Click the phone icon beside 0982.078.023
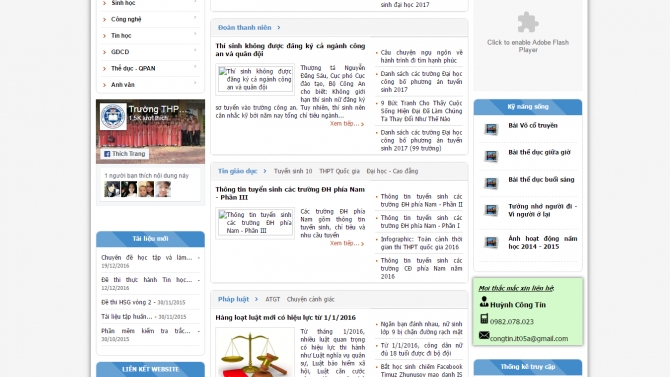The height and width of the screenshot is (377, 670). coord(484,318)
